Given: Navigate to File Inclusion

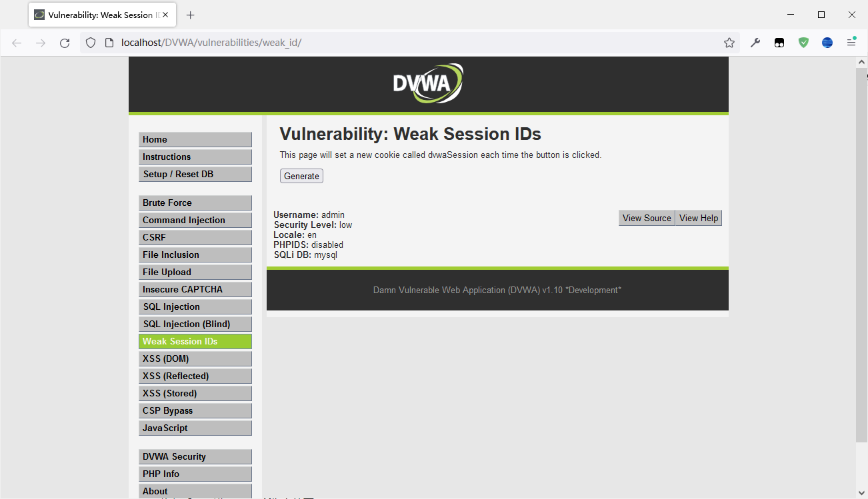Looking at the screenshot, I should coord(195,254).
